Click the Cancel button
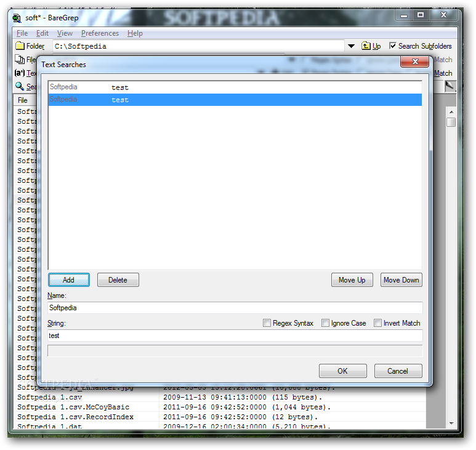 (398, 371)
